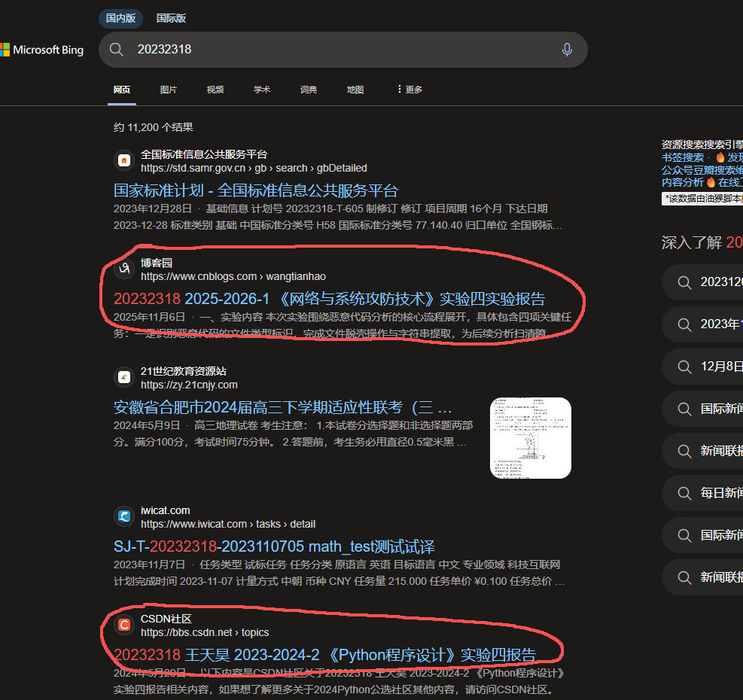The image size is (743, 700).
Task: Click the magnifier icon to run the search
Action: pos(116,49)
